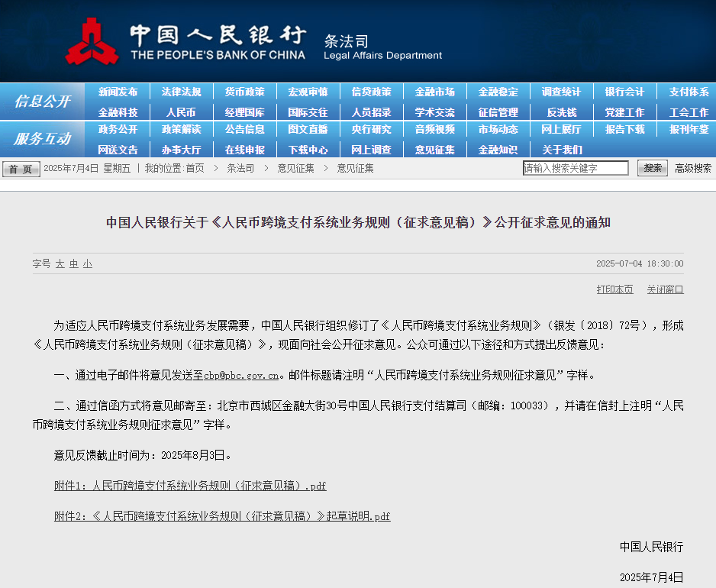Open the 新闻发布 menu item
Image resolution: width=716 pixels, height=588 pixels.
coord(118,92)
